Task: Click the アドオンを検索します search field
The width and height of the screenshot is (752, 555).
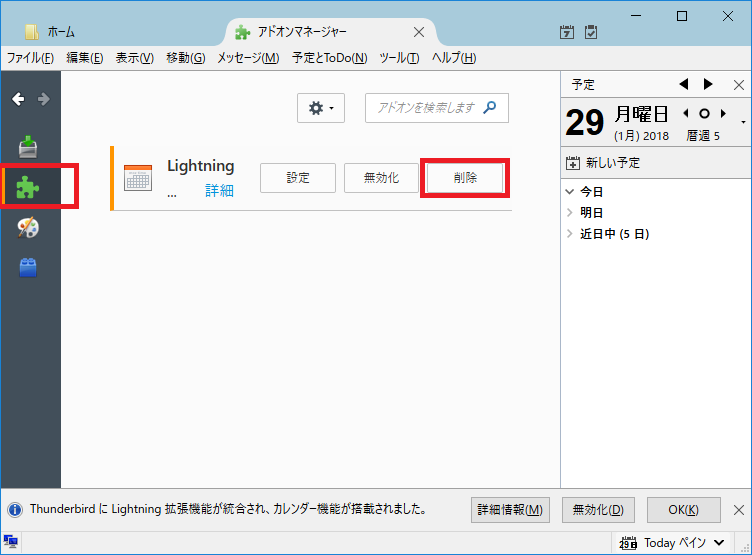Action: click(436, 108)
